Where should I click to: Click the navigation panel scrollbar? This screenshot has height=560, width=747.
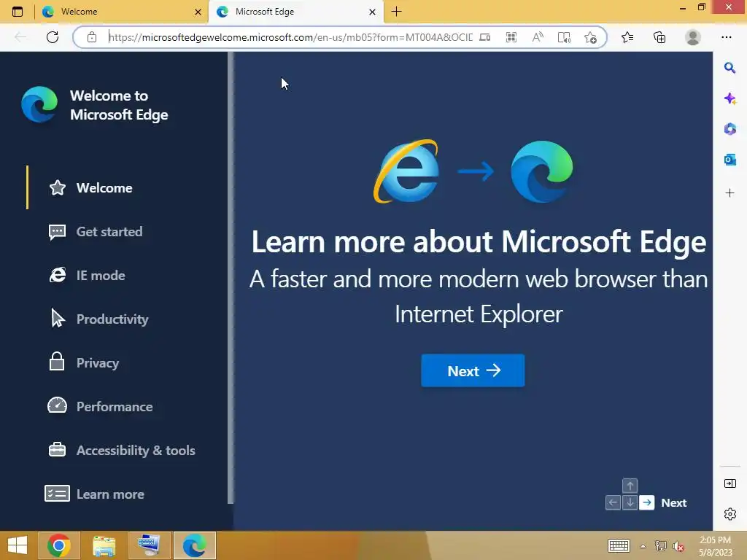point(231,277)
